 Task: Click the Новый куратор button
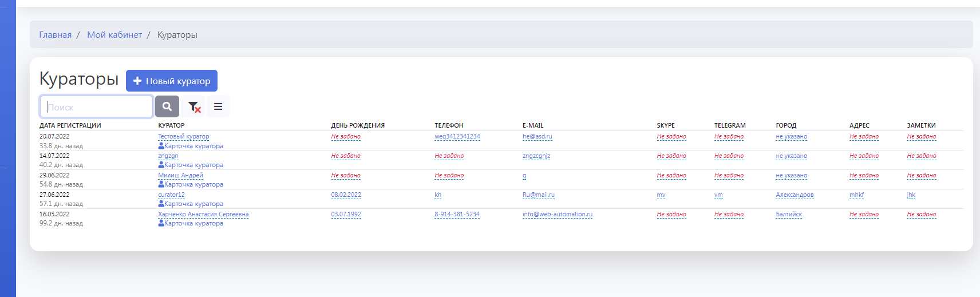[x=172, y=81]
